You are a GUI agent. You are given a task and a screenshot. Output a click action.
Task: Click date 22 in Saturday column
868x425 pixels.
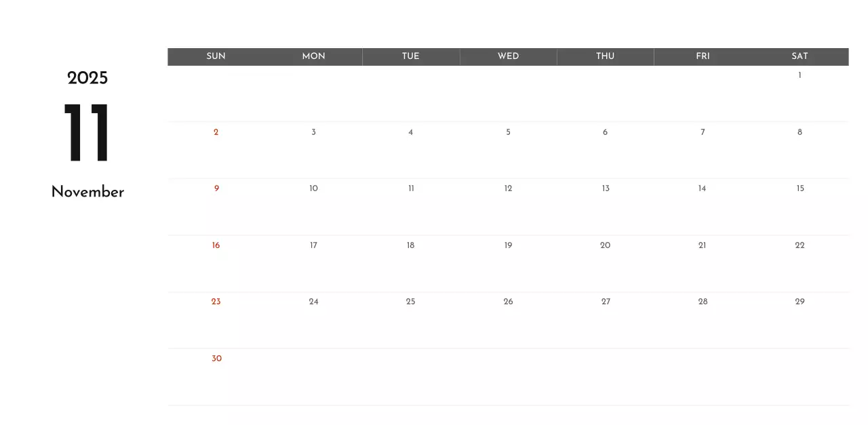[800, 245]
